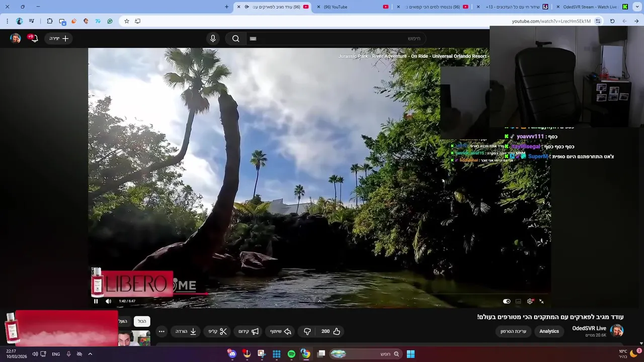The height and width of the screenshot is (362, 644).
Task: Open the שיתוף share button
Action: click(281, 331)
